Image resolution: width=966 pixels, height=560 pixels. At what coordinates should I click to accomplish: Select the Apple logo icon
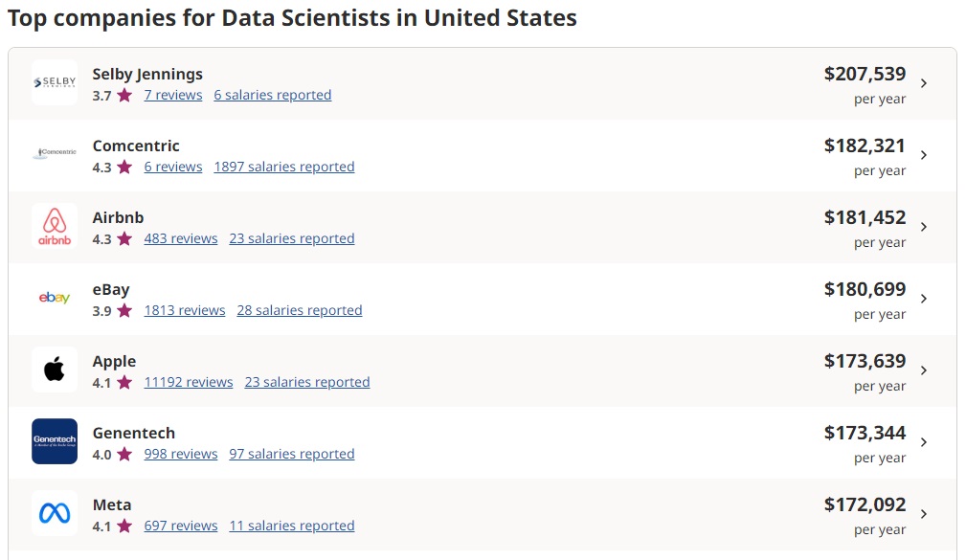tap(55, 370)
